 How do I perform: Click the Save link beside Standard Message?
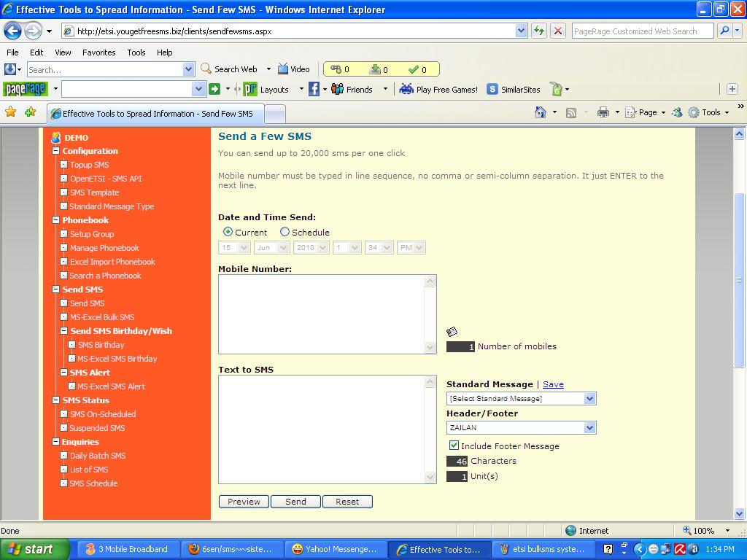pos(553,384)
